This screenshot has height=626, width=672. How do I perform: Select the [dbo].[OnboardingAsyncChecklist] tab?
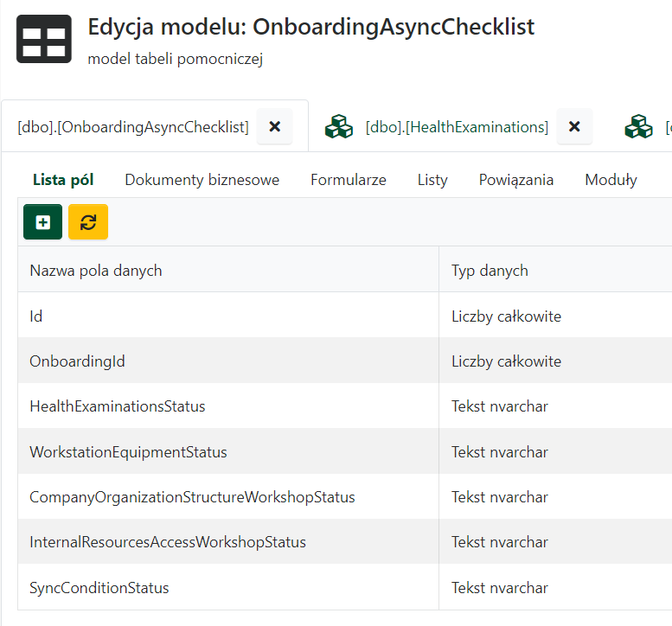(x=133, y=127)
